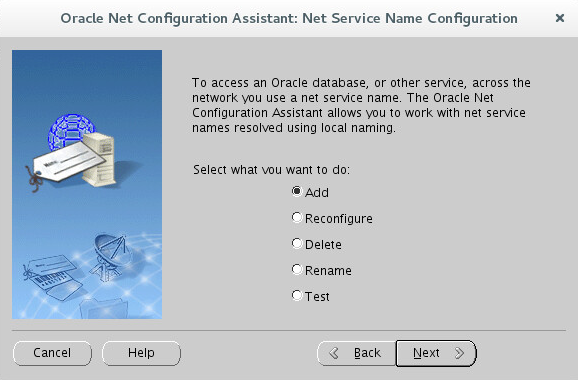Click the "Select what you want to do" label

point(271,170)
